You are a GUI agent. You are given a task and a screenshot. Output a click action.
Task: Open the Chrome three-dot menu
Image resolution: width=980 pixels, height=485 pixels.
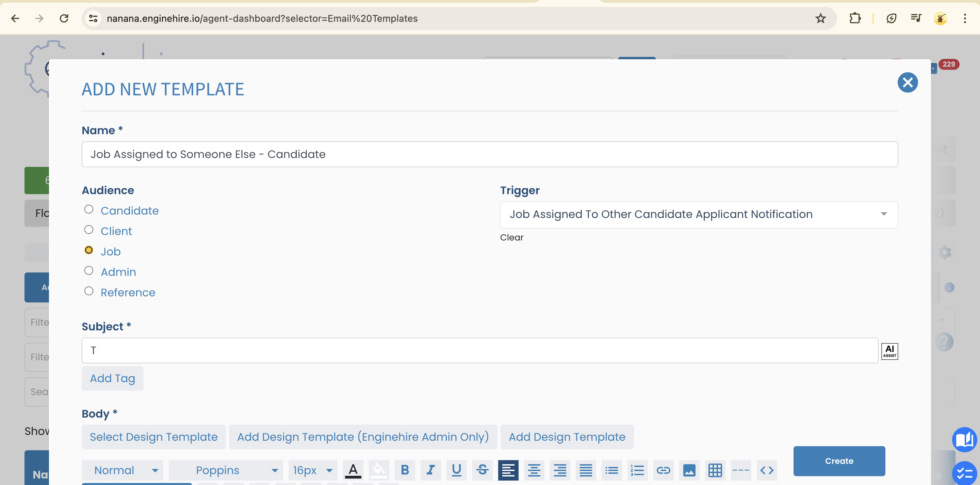click(x=965, y=18)
